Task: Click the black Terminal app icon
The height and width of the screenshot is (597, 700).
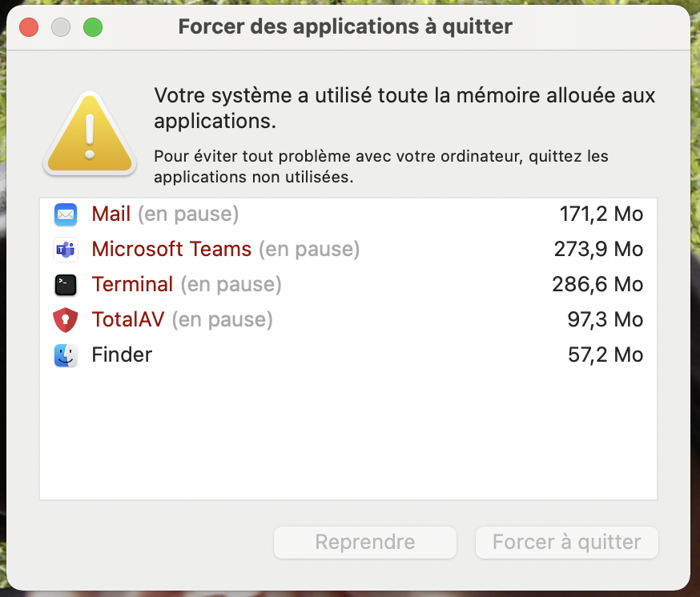Action: click(x=66, y=285)
